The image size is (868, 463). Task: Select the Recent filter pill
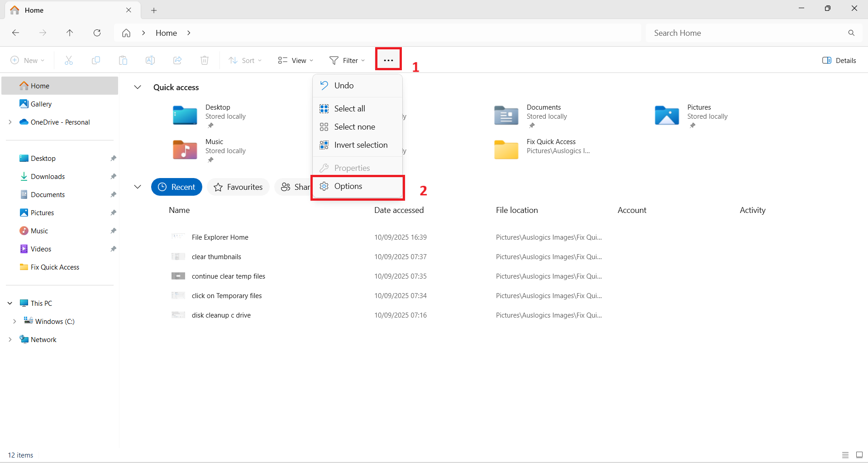pos(176,187)
